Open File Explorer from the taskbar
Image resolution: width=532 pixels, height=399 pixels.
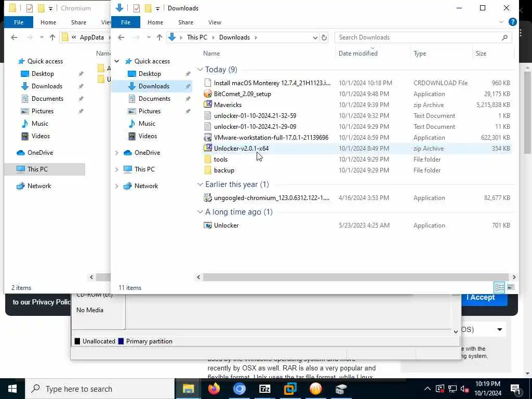pos(188,389)
